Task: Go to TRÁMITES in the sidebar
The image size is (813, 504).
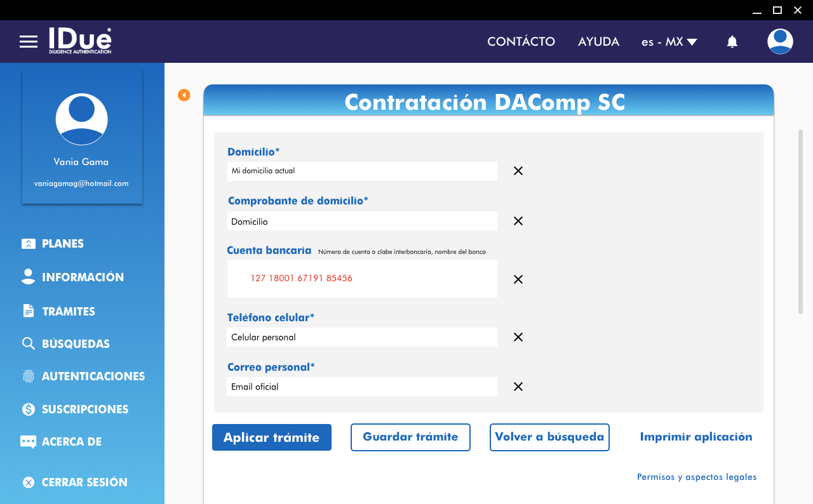Action: click(68, 311)
